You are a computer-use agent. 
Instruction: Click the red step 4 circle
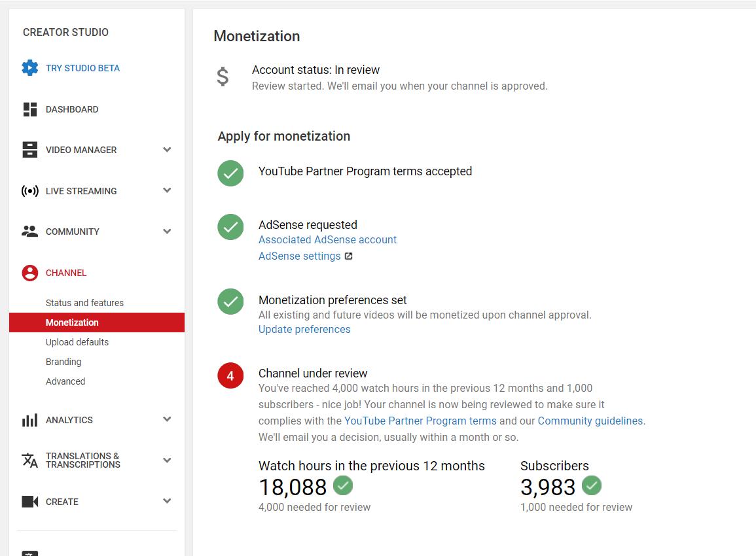click(230, 376)
